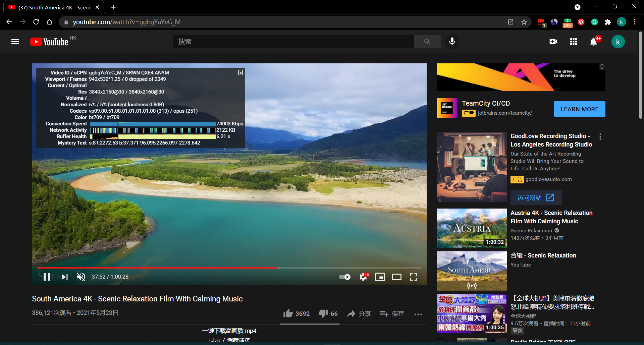This screenshot has height=345, width=644.
Task: Select the South America 4K browser tab
Action: pos(54,7)
